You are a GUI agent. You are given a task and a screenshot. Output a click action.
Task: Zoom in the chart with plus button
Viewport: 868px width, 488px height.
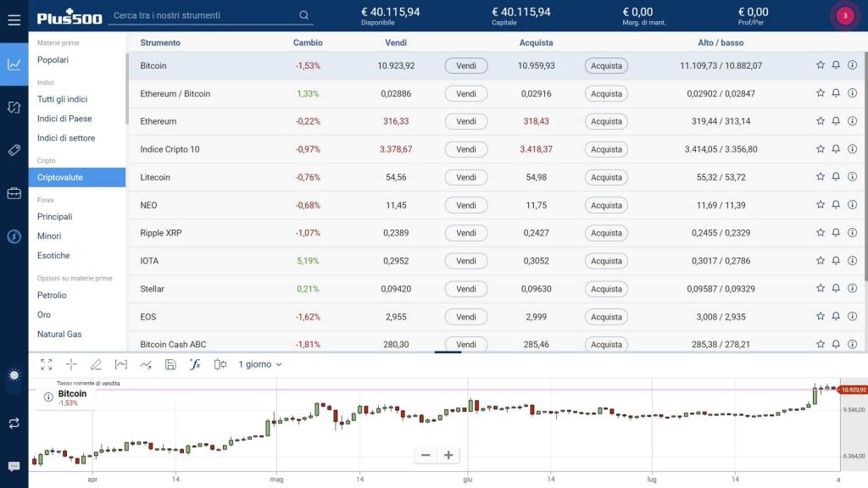click(x=448, y=455)
